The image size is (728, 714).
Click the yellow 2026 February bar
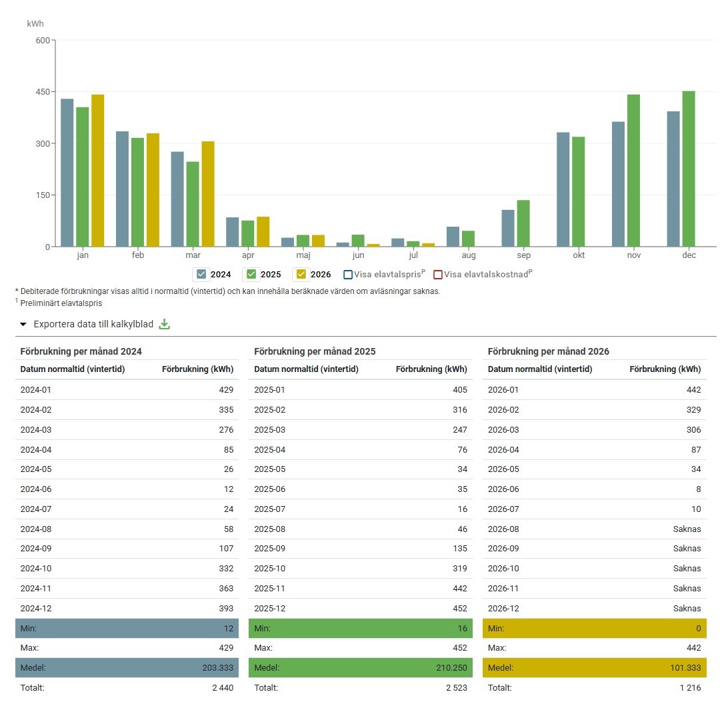coord(153,190)
